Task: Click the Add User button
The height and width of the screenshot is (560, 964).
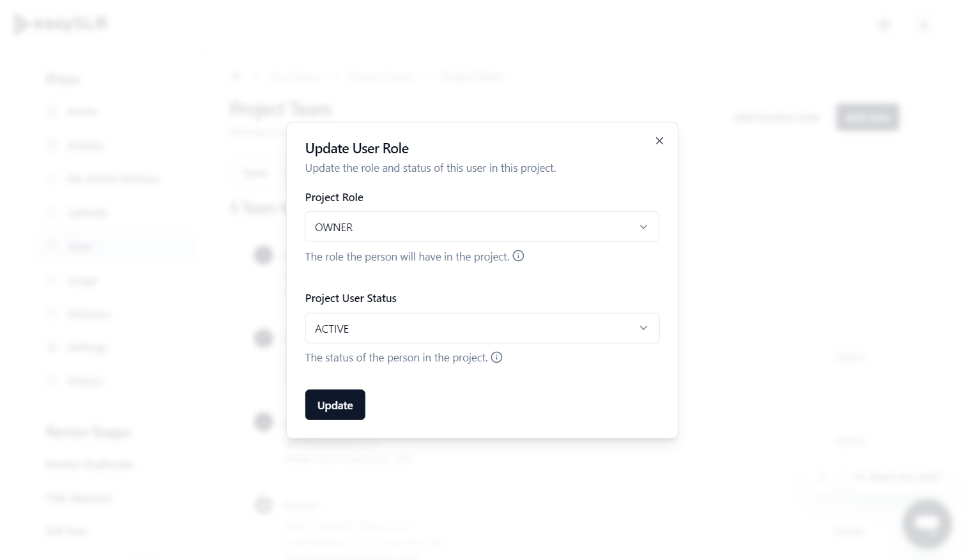Action: pos(868,117)
